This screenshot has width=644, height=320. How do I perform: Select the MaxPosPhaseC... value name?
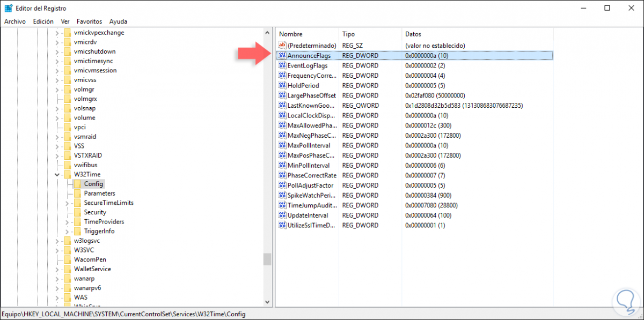click(311, 155)
